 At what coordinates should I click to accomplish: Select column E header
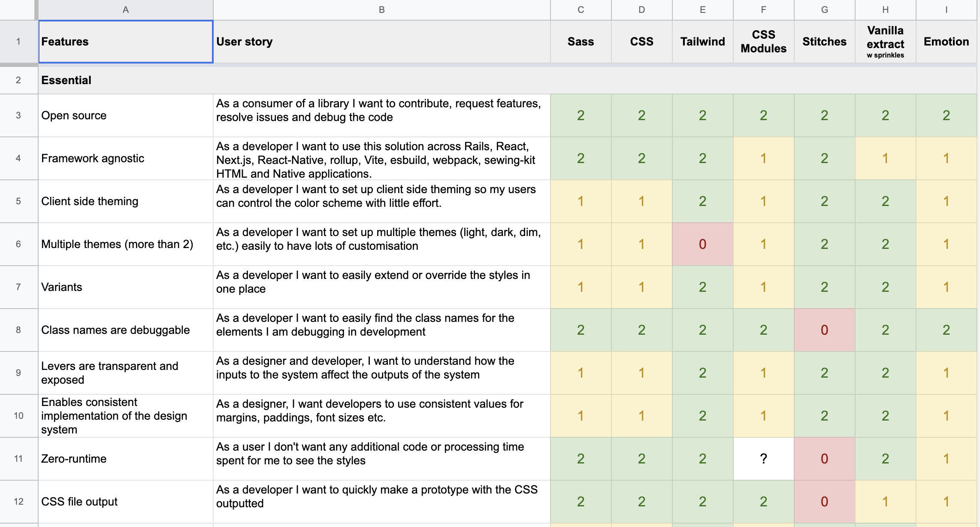(x=703, y=10)
